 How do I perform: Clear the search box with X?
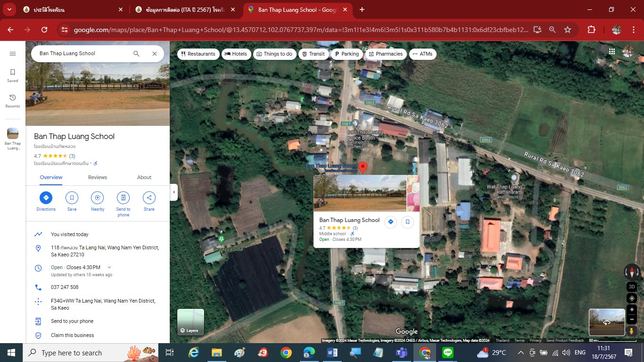pos(154,54)
